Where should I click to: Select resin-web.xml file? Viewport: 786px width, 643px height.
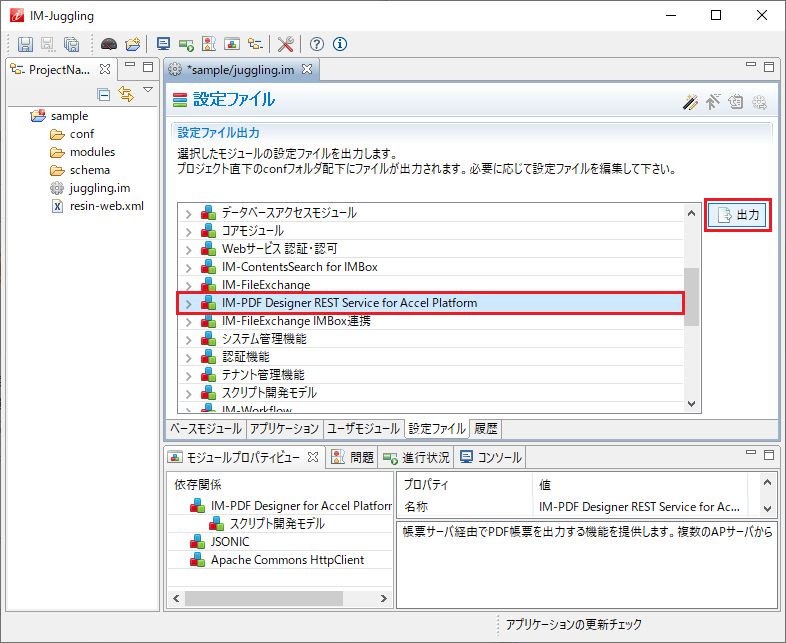click(x=107, y=206)
